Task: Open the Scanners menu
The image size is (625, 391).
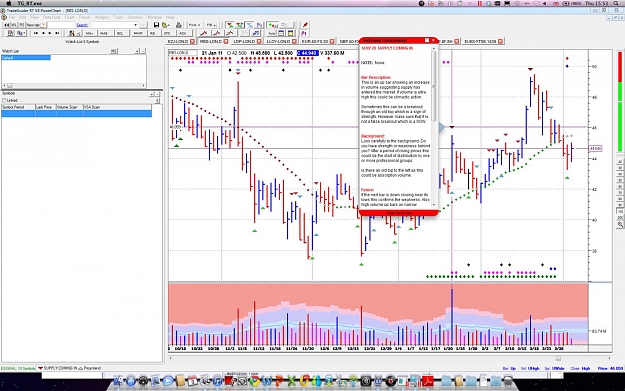Action: point(135,18)
